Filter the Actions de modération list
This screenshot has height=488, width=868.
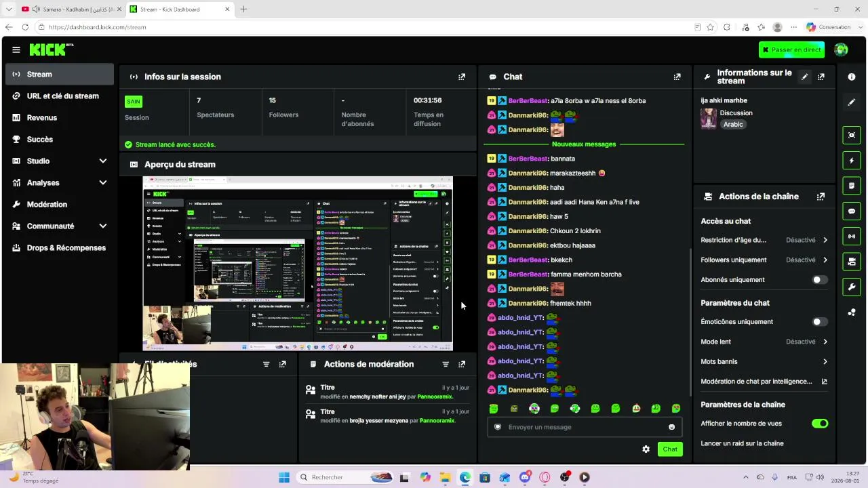[x=446, y=364]
